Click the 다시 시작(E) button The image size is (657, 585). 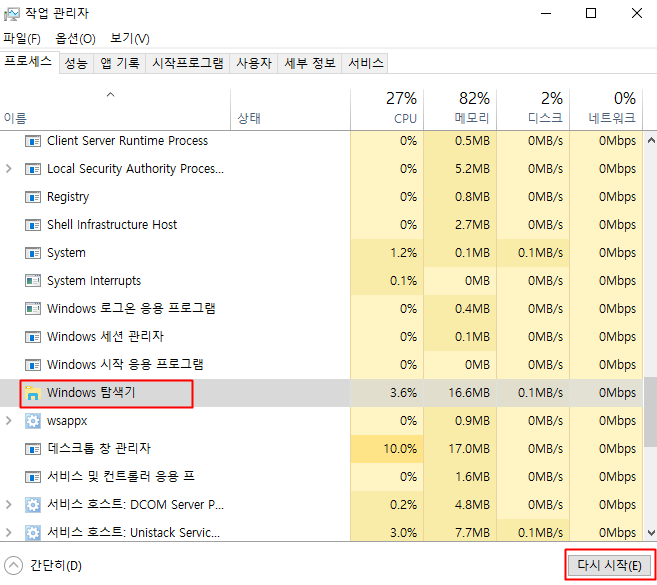click(x=609, y=566)
